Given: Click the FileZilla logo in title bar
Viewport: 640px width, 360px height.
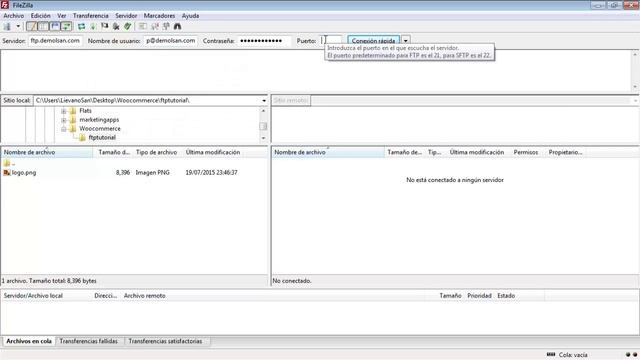Looking at the screenshot, I should tap(5, 5).
